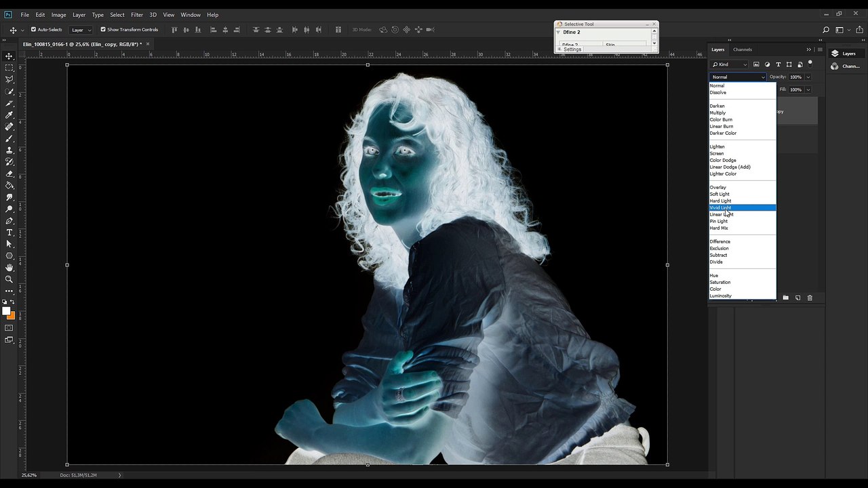Filter layers by smart object icon

click(x=800, y=64)
